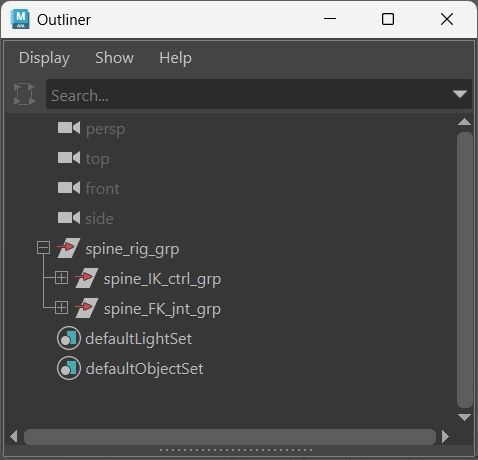The height and width of the screenshot is (460, 478).
Task: Click the dotted panel splitter handle at bottom
Action: [235, 450]
